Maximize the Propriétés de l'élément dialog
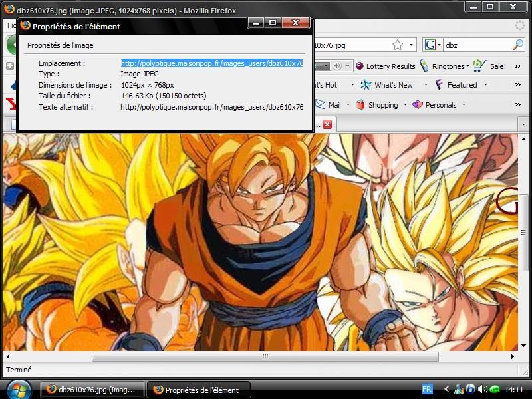 point(273,23)
